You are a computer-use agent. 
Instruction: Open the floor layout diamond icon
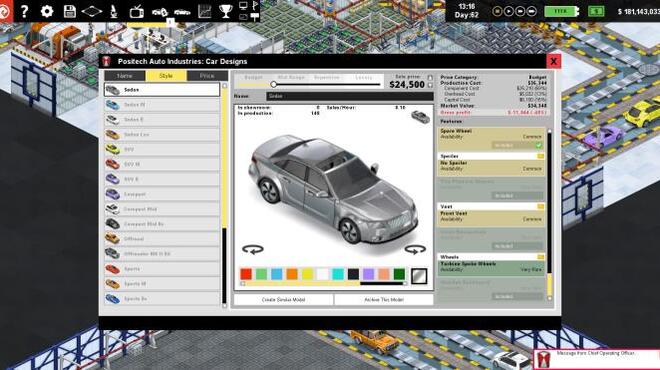coord(92,11)
